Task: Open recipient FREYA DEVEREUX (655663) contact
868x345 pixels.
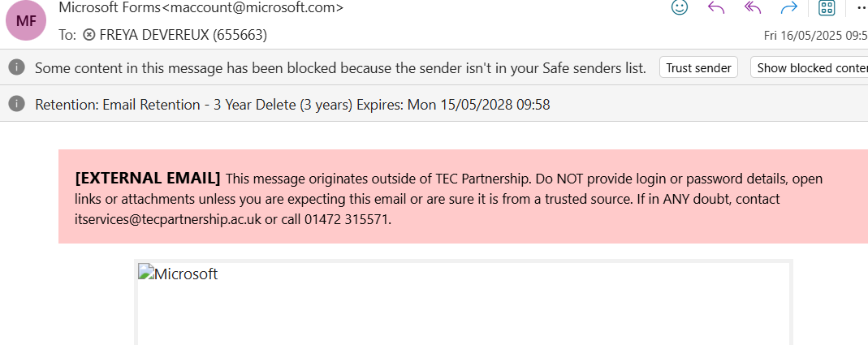Action: point(184,36)
